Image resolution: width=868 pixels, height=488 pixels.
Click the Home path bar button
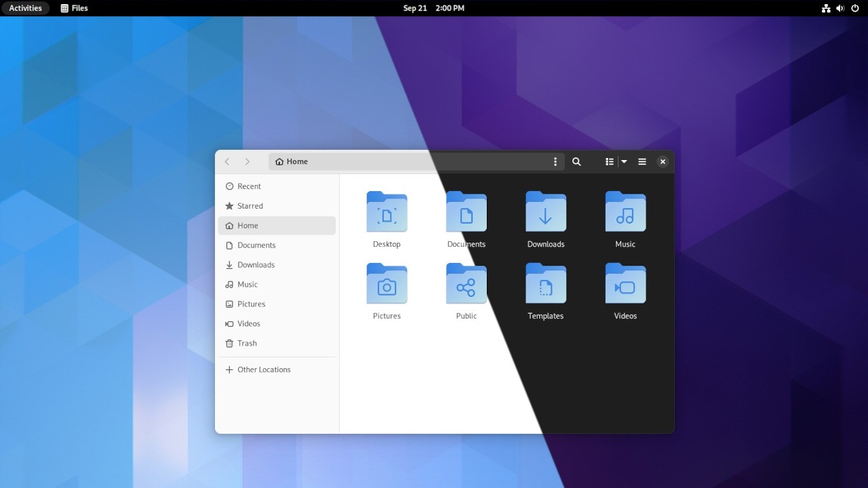point(292,161)
